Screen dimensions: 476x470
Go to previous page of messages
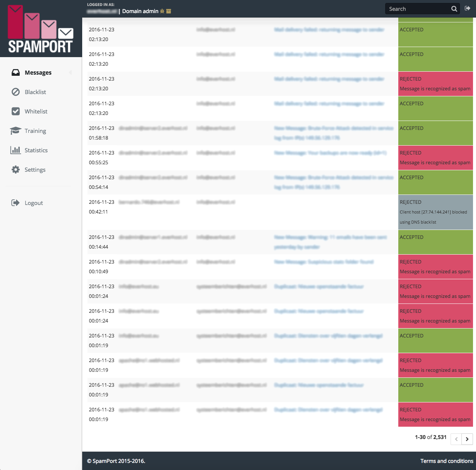(456, 439)
